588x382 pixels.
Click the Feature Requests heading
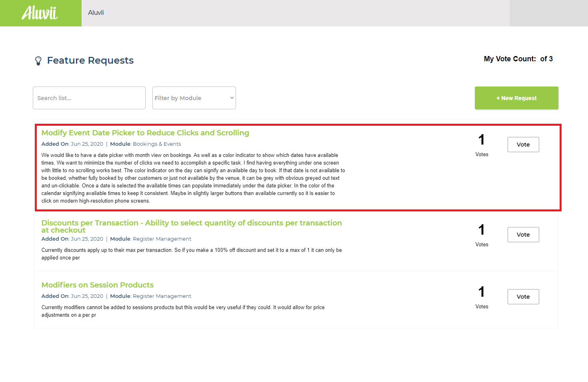(90, 60)
